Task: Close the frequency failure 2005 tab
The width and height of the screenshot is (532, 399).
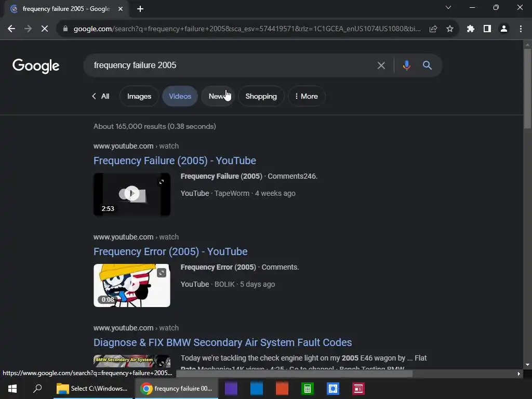Action: coord(121,9)
